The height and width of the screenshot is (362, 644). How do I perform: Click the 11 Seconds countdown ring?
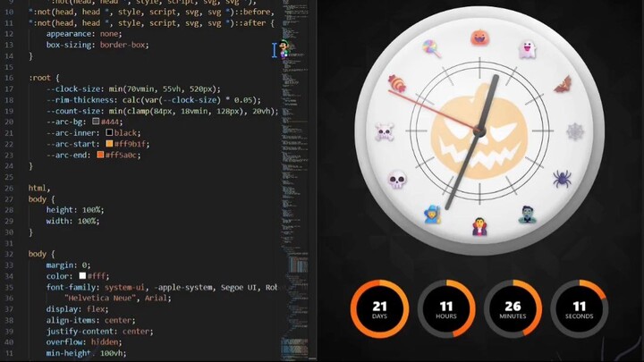coord(579,309)
